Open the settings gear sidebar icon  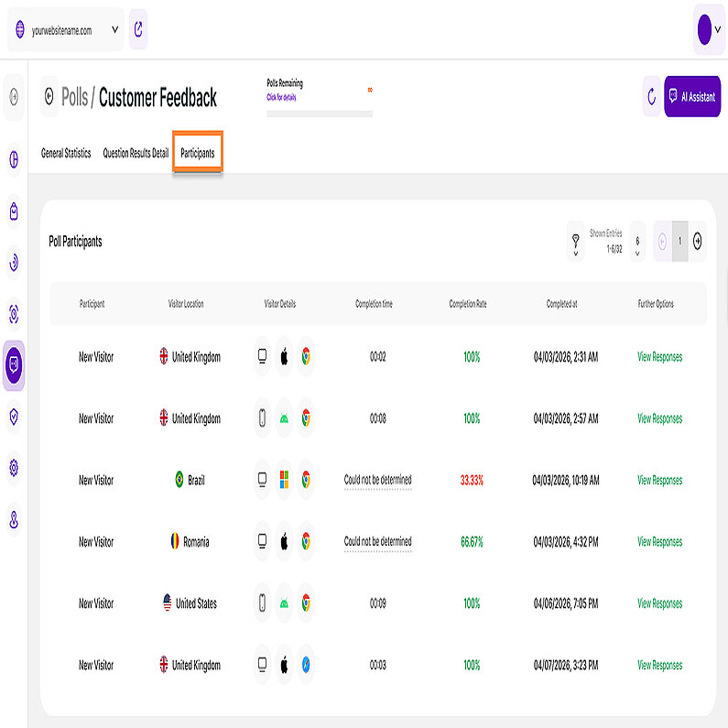pos(14,468)
